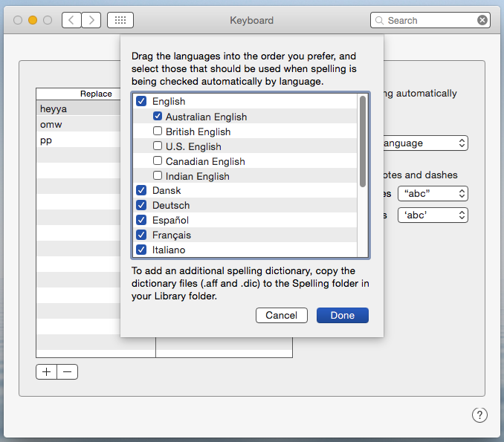Show all preferences grid icon
Screen dimensions: 504x442
tap(120, 20)
